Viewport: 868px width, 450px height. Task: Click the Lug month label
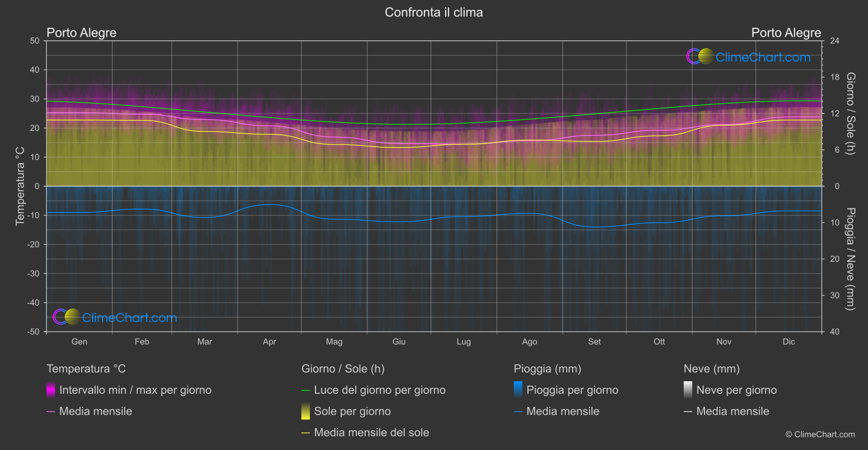coord(464,341)
